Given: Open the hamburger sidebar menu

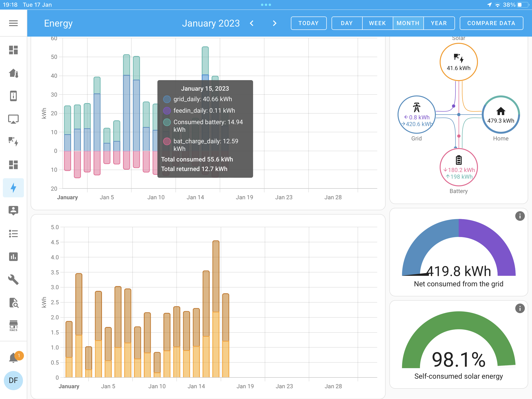Looking at the screenshot, I should click(13, 23).
